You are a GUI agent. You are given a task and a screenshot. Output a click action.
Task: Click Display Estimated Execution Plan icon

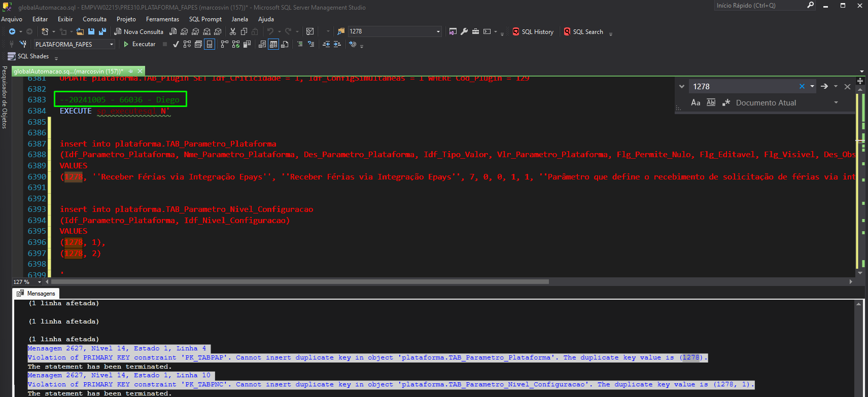(187, 44)
